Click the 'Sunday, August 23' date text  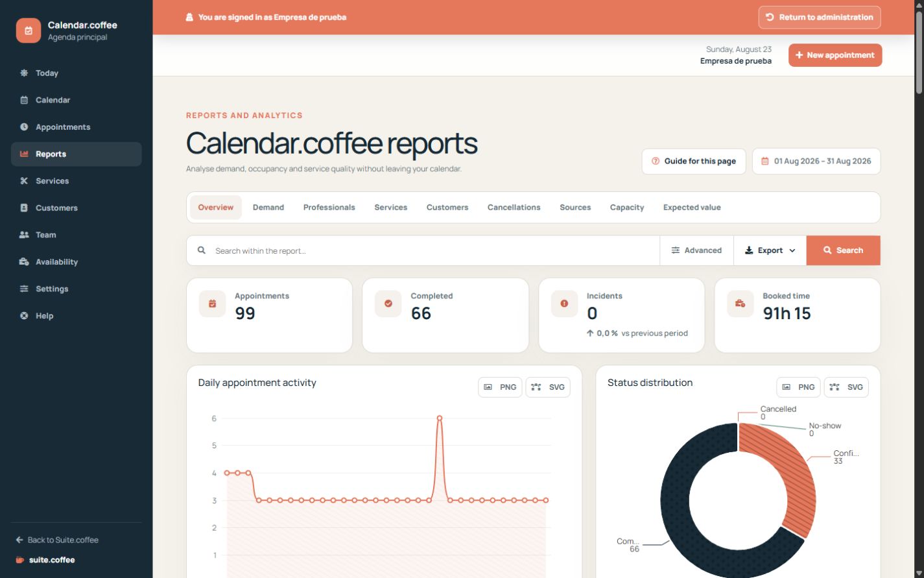[x=739, y=49]
